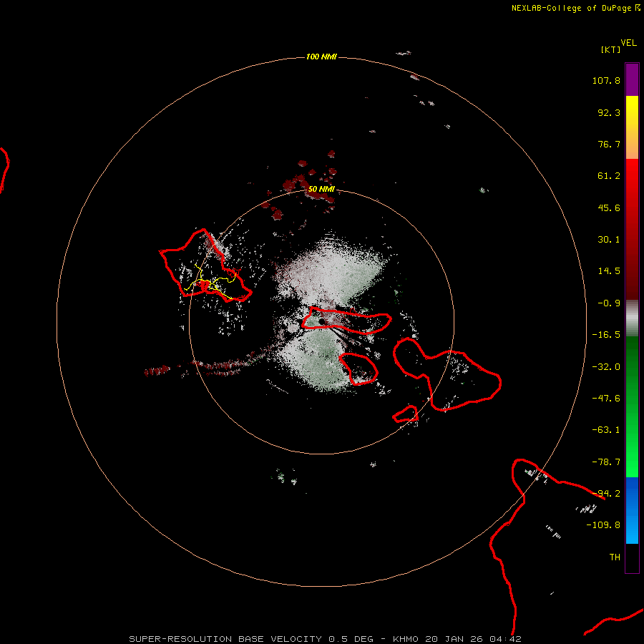Click the small red island outline south of radar

click(x=359, y=369)
